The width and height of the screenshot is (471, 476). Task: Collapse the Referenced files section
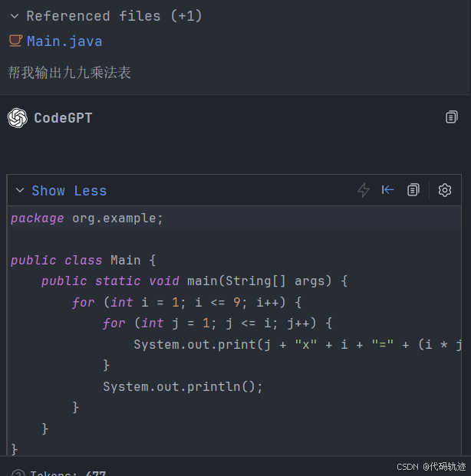15,16
